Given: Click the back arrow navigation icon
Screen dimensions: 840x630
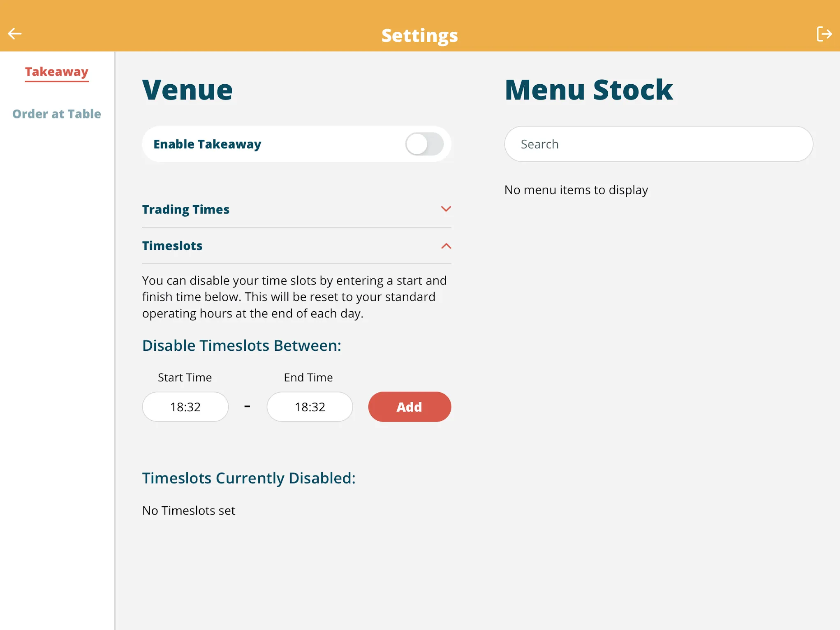Looking at the screenshot, I should [14, 34].
